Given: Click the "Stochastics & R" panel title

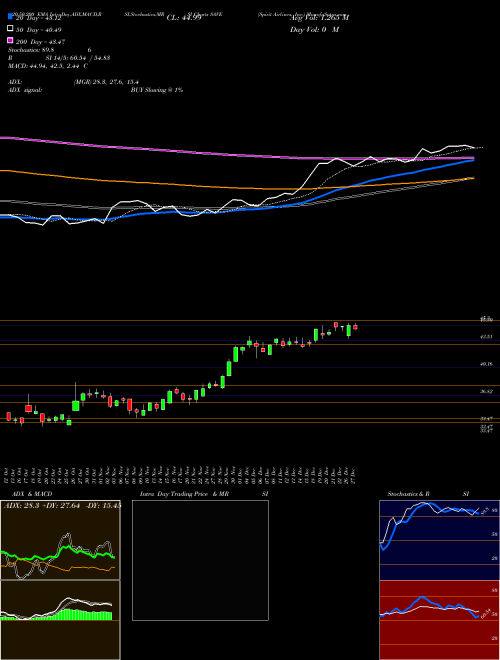Looking at the screenshot, I should (409, 494).
